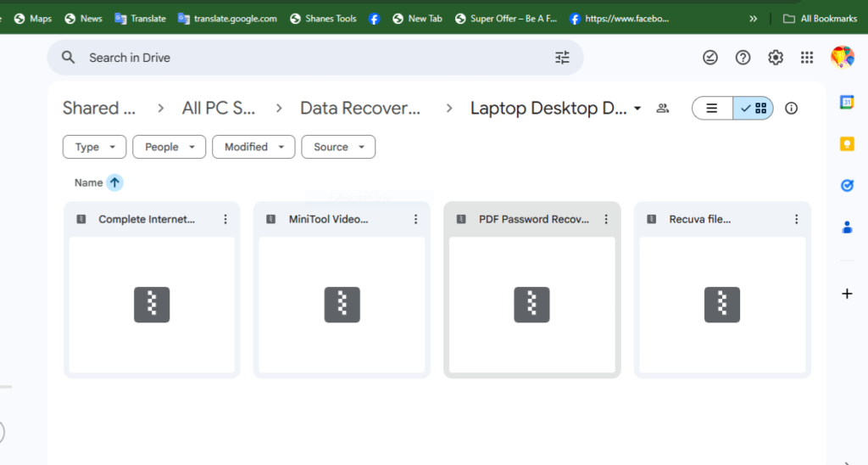Viewport: 868px width, 465px height.
Task: Click the offline ready status icon
Action: tap(710, 58)
